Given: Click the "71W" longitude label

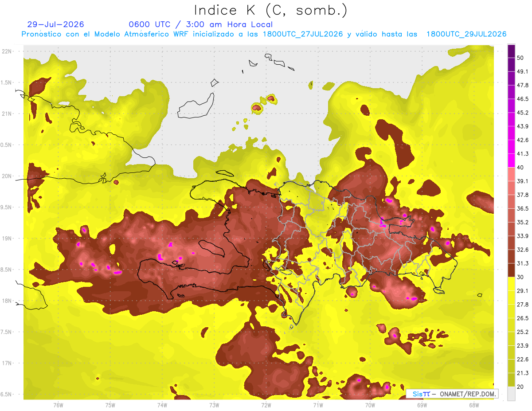Looking at the screenshot, I should (x=318, y=405).
